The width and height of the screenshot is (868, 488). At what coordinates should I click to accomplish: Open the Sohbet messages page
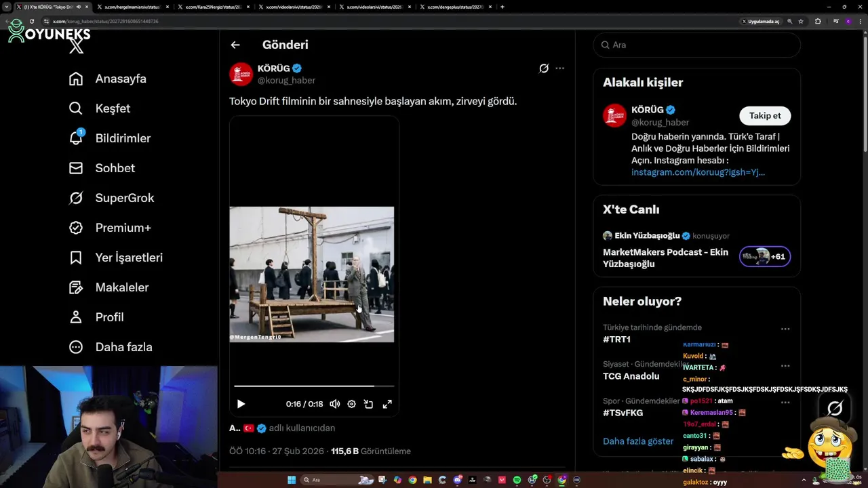point(102,168)
